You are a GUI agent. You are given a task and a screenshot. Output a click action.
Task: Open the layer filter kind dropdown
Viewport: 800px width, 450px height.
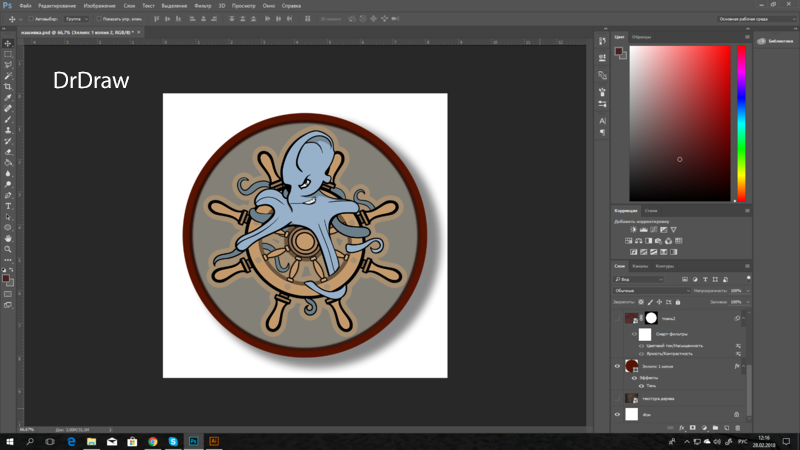tap(638, 280)
